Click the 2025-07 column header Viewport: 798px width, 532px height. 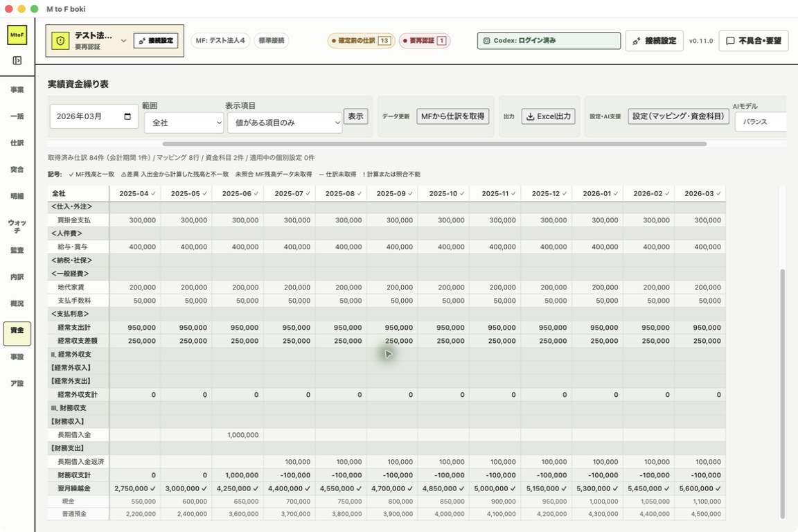pyautogui.click(x=290, y=193)
